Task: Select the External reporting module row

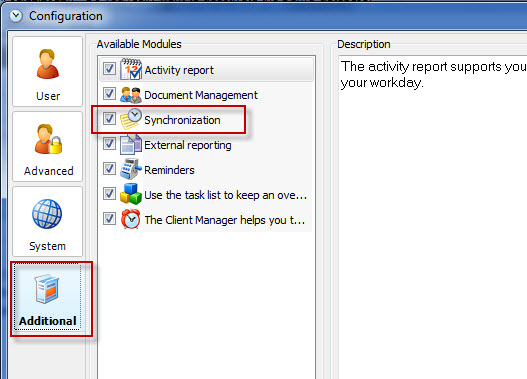Action: point(206,145)
